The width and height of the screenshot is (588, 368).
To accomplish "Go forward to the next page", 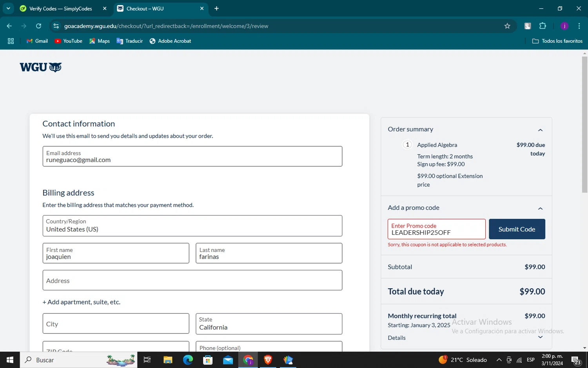I will tap(24, 26).
